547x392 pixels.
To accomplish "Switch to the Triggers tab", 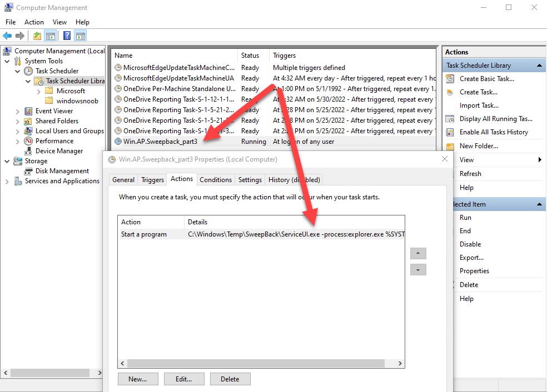I will click(x=152, y=180).
